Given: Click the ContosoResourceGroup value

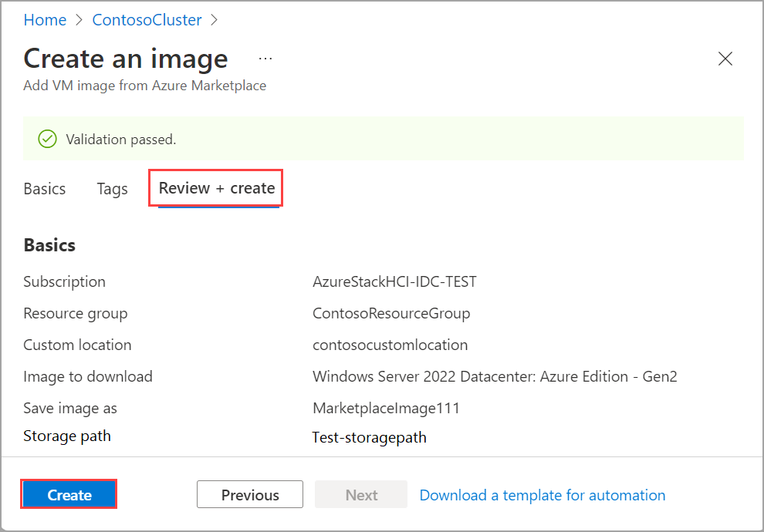Looking at the screenshot, I should coord(391,313).
